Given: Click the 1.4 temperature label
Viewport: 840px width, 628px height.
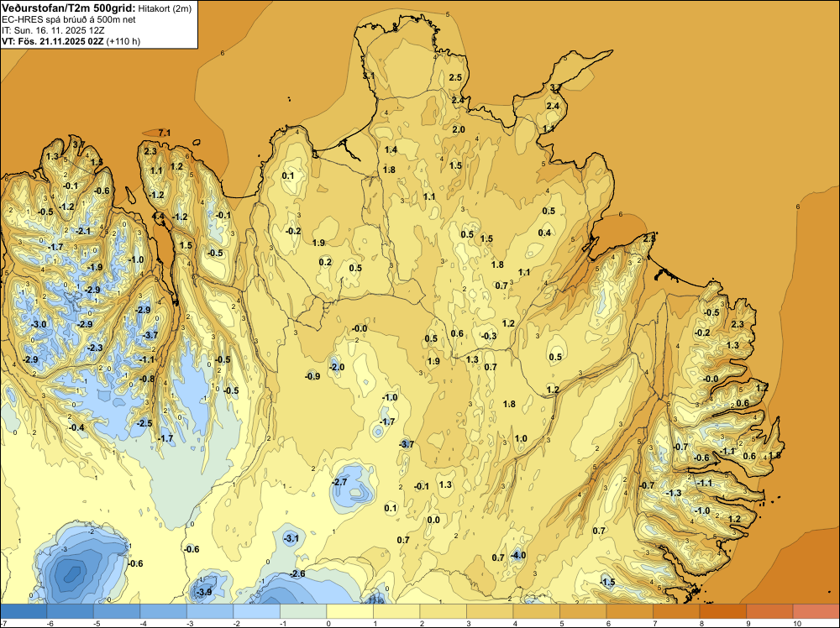Looking at the screenshot, I should pos(391,149).
